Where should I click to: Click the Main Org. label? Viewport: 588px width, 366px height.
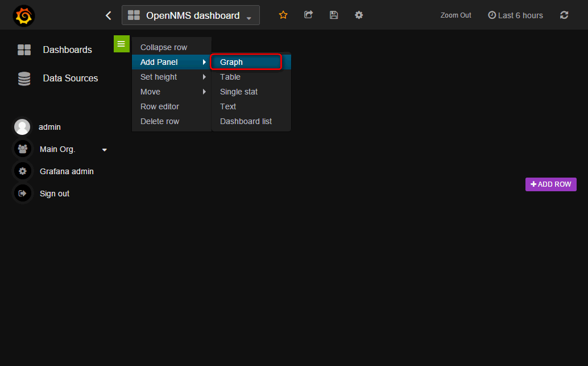coord(57,149)
